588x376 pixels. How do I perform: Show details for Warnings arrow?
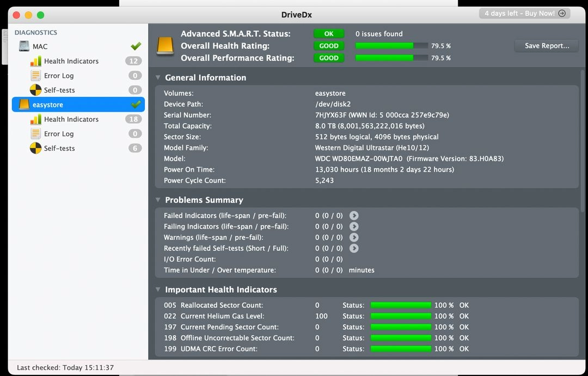(354, 237)
